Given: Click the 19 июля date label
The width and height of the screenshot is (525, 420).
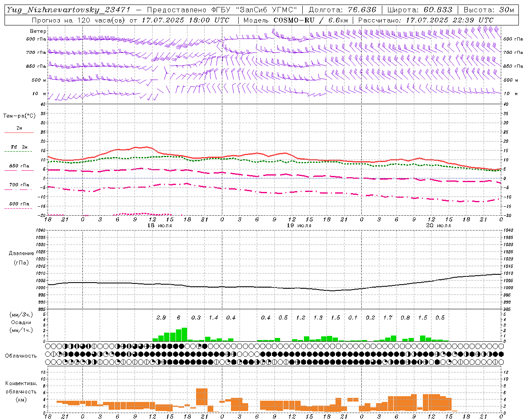Looking at the screenshot, I should [x=299, y=226].
